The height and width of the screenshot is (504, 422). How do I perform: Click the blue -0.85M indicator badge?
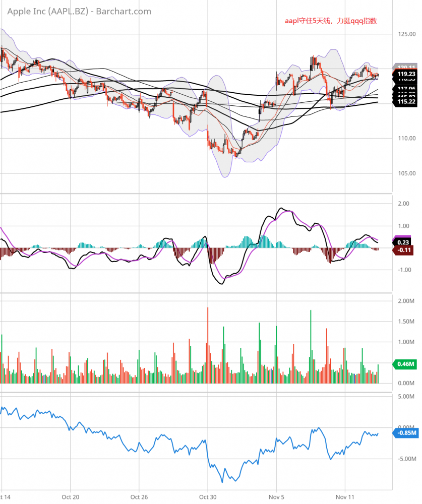[406, 432]
